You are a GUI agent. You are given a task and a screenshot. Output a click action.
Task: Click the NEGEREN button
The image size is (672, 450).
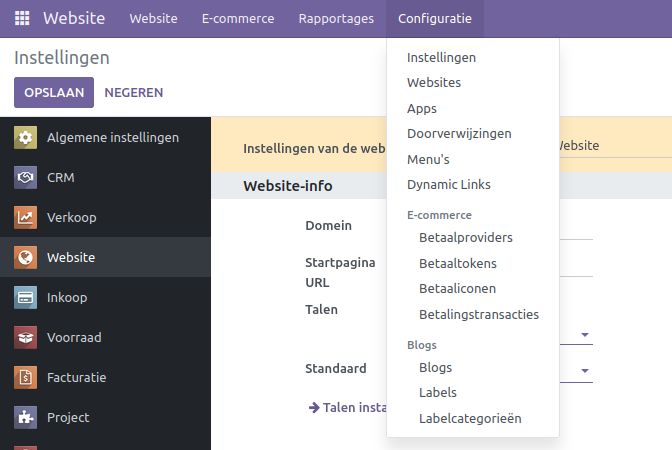[x=134, y=93]
